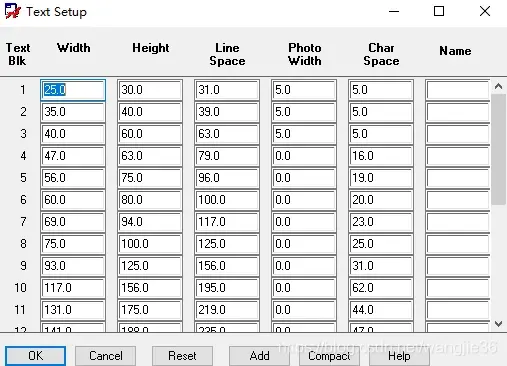Click the Text Setup app icon in title bar
The height and width of the screenshot is (366, 507).
[12, 11]
